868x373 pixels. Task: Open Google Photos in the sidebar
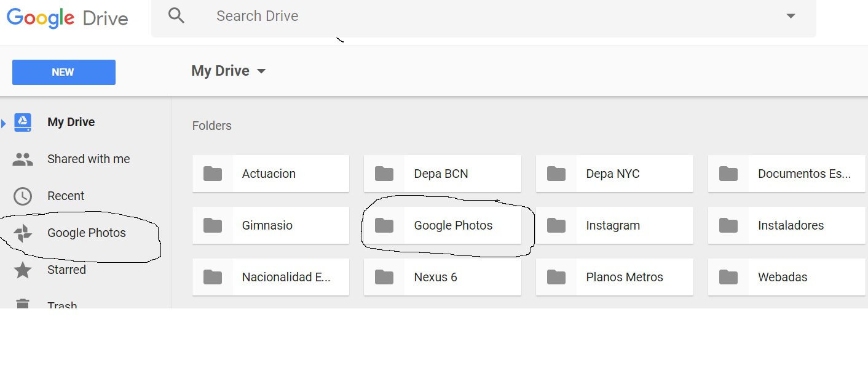[x=87, y=233]
